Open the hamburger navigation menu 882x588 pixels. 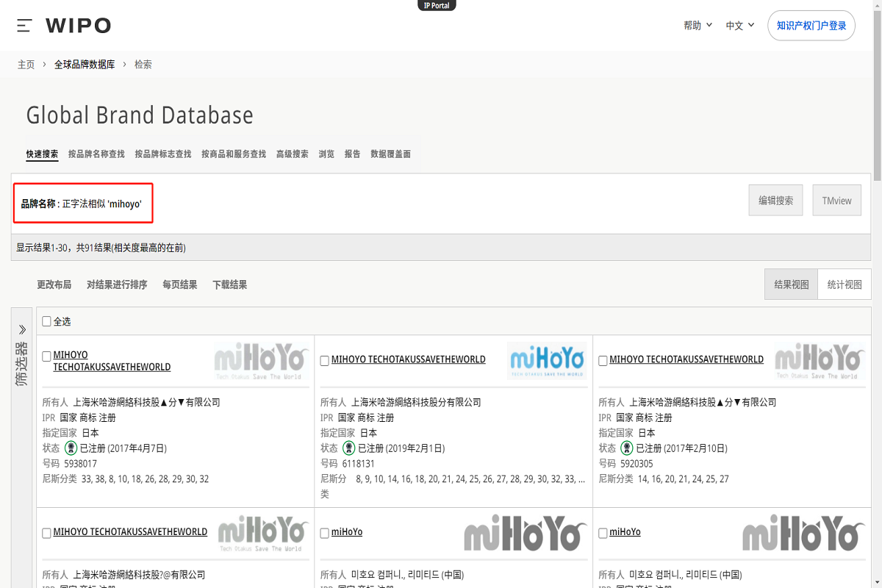pyautogui.click(x=24, y=26)
